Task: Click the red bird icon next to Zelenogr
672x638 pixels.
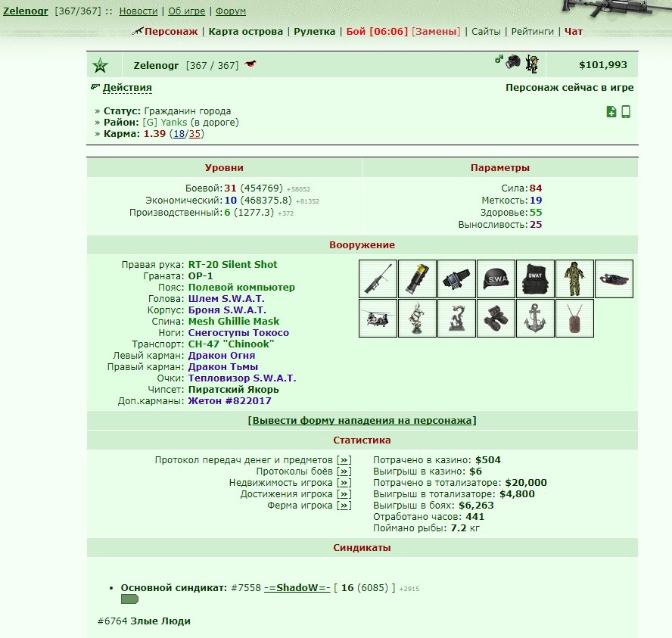Action: (x=250, y=64)
